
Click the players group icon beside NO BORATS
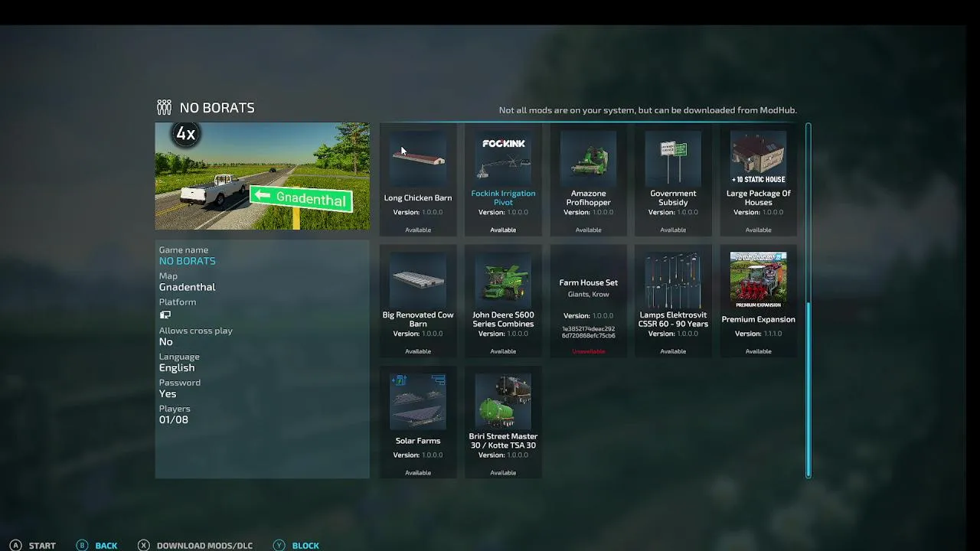pos(165,107)
